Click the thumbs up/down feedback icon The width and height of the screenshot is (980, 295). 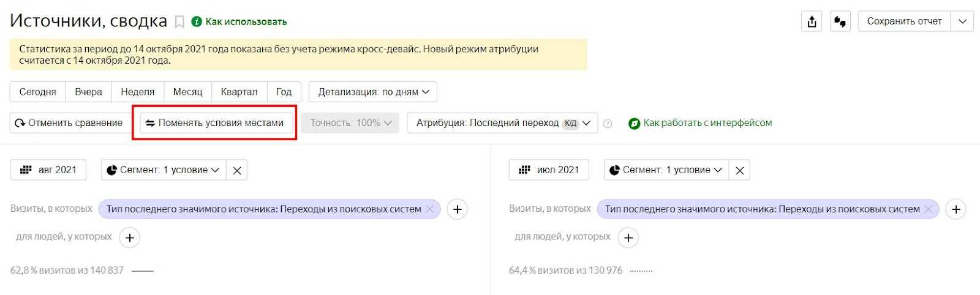[x=840, y=21]
